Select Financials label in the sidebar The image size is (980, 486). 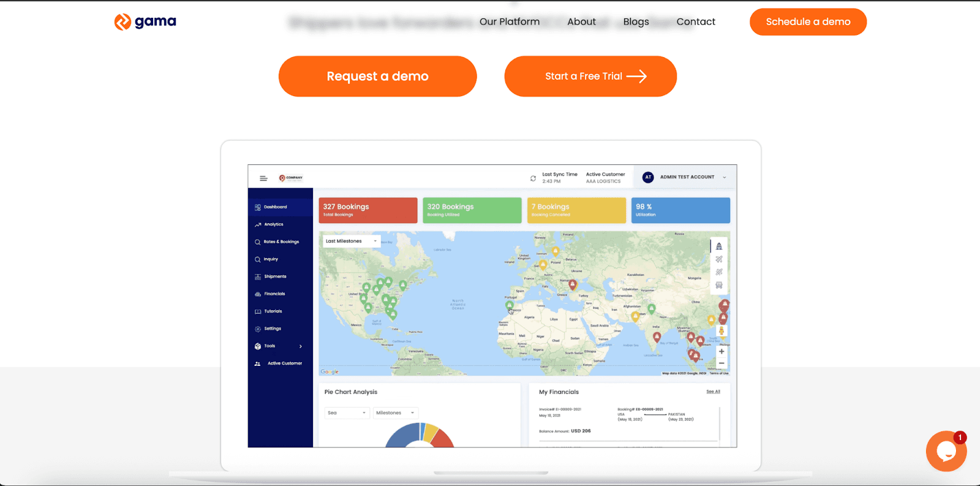[275, 294]
